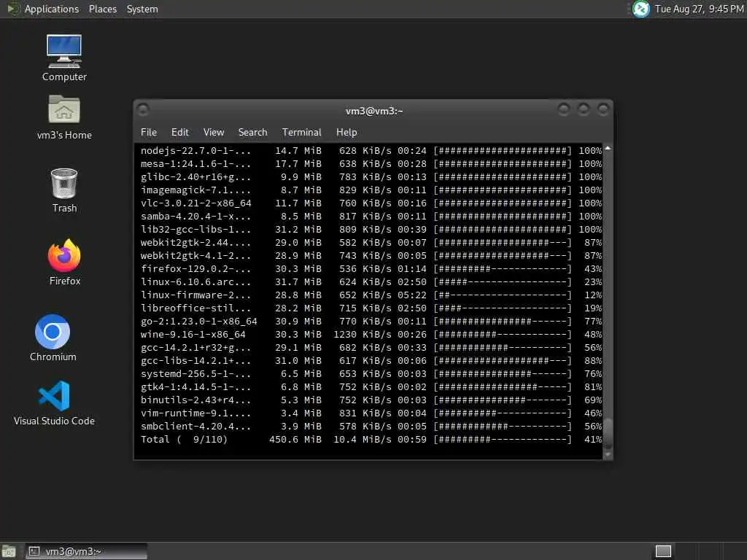The width and height of the screenshot is (747, 560).
Task: Click the wine-9.16-1-x86_64 package line
Action: tap(371, 335)
